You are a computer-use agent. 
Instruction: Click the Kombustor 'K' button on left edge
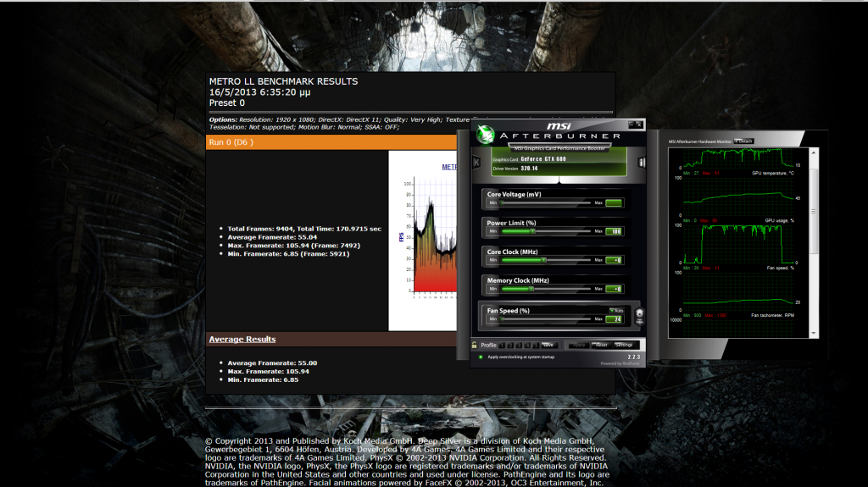click(x=476, y=163)
